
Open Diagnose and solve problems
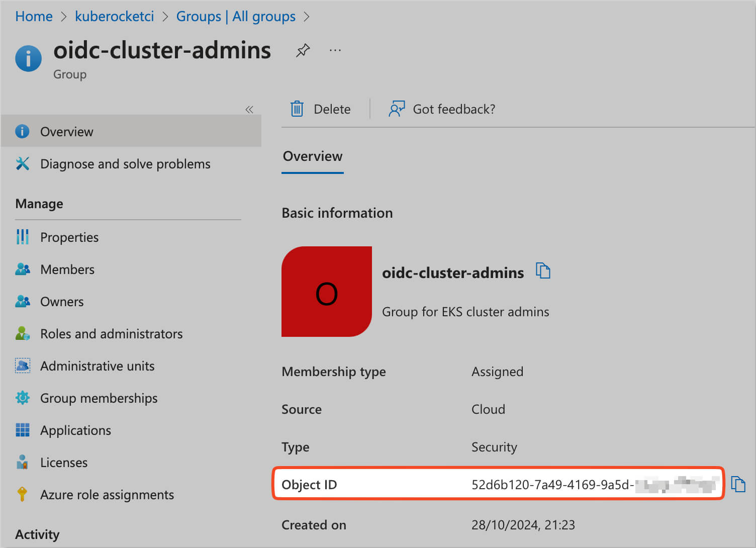pyautogui.click(x=125, y=164)
